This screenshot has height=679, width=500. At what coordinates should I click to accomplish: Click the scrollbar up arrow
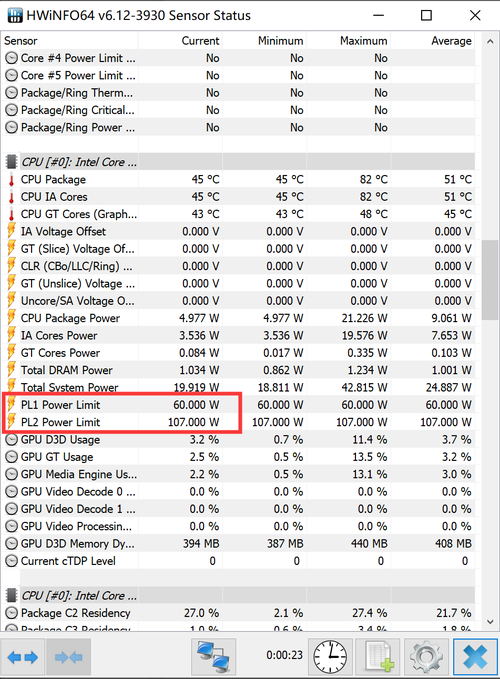(x=490, y=42)
